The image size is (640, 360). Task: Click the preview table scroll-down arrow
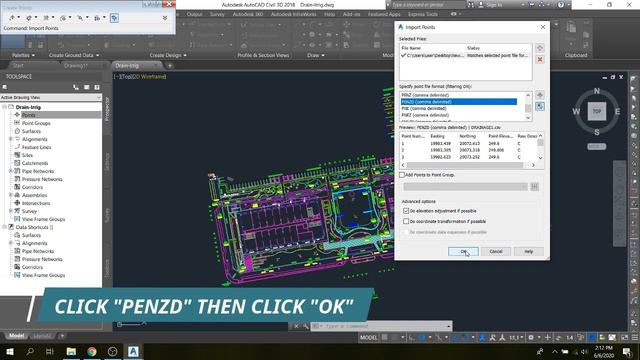(x=540, y=158)
